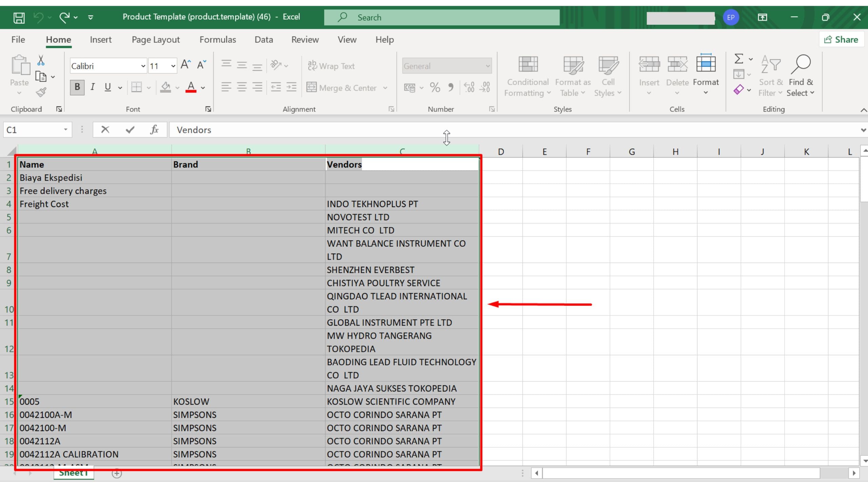868x488 pixels.
Task: Click the Increase Font Size icon
Action: (185, 65)
